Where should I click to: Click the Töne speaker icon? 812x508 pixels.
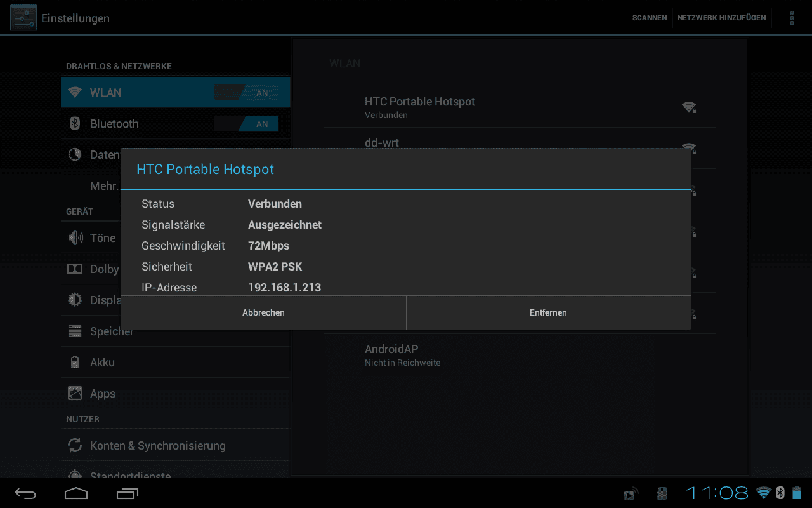(x=75, y=238)
